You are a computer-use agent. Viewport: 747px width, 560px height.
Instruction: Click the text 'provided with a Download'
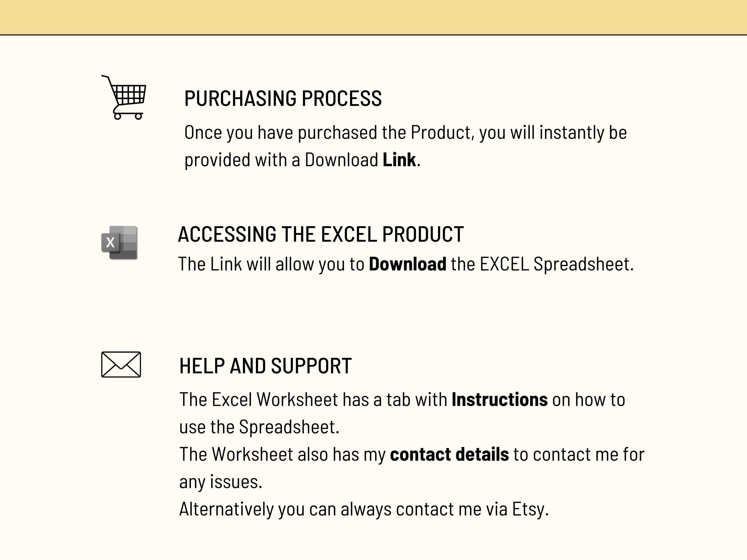[281, 160]
